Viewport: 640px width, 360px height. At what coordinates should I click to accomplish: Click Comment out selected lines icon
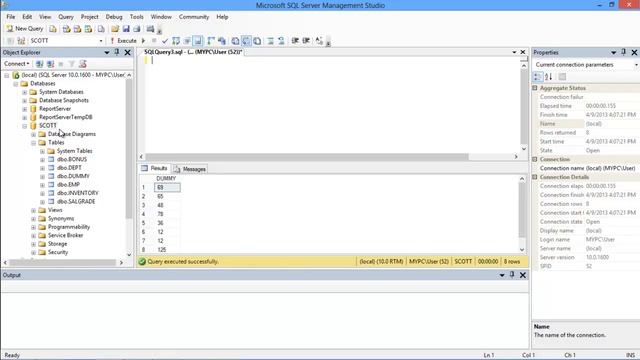[270, 41]
